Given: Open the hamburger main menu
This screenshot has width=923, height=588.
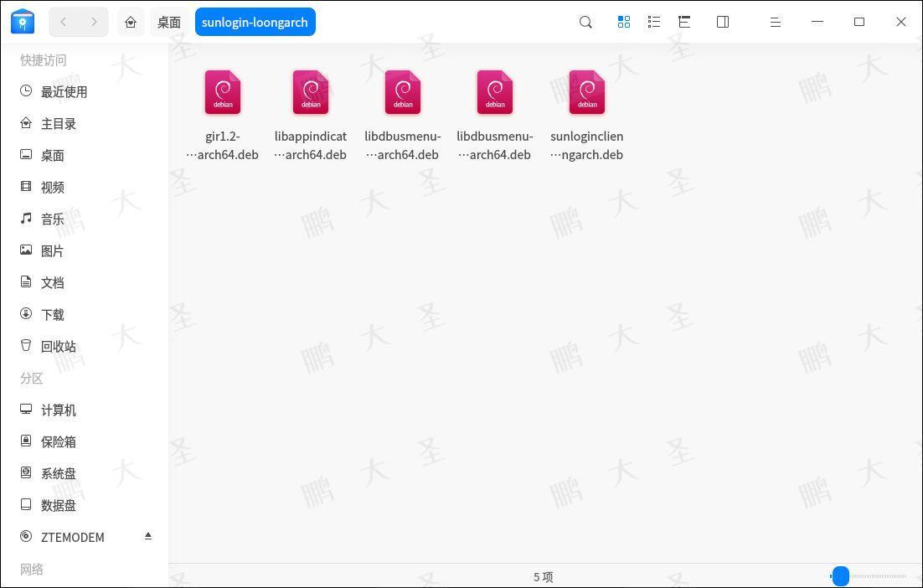Looking at the screenshot, I should (776, 23).
